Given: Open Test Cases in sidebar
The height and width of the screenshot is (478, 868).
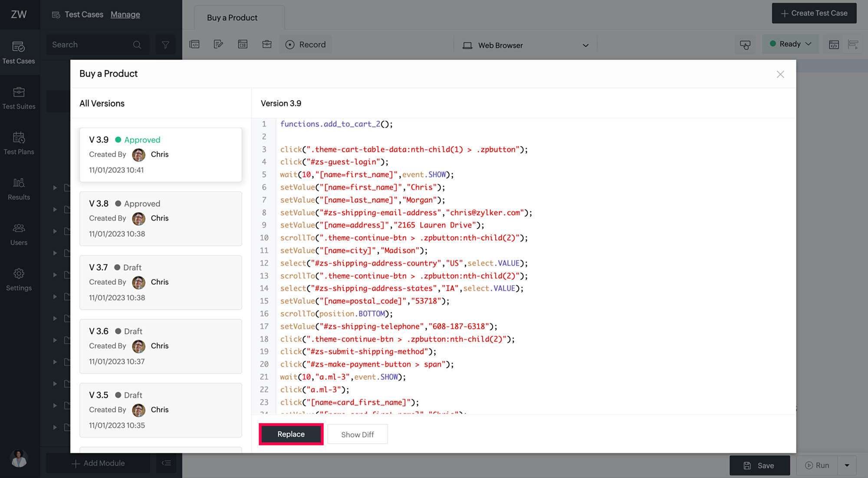Looking at the screenshot, I should tap(19, 53).
